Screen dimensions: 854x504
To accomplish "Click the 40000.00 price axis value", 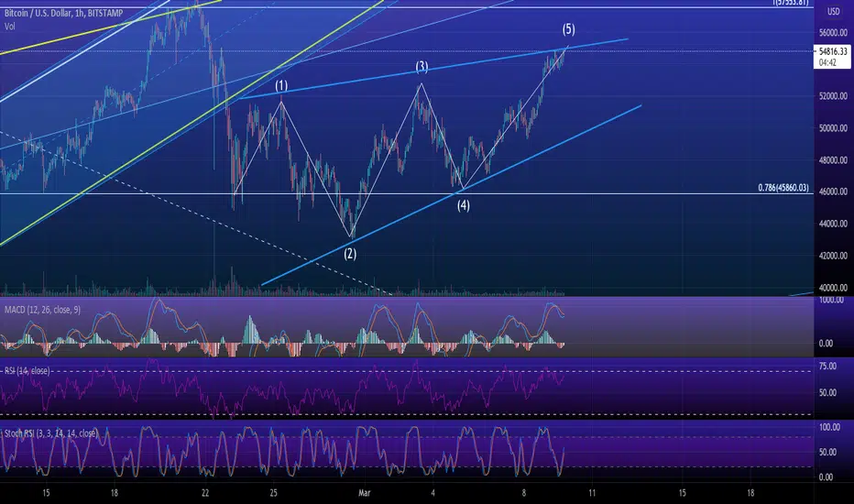I will click(833, 287).
